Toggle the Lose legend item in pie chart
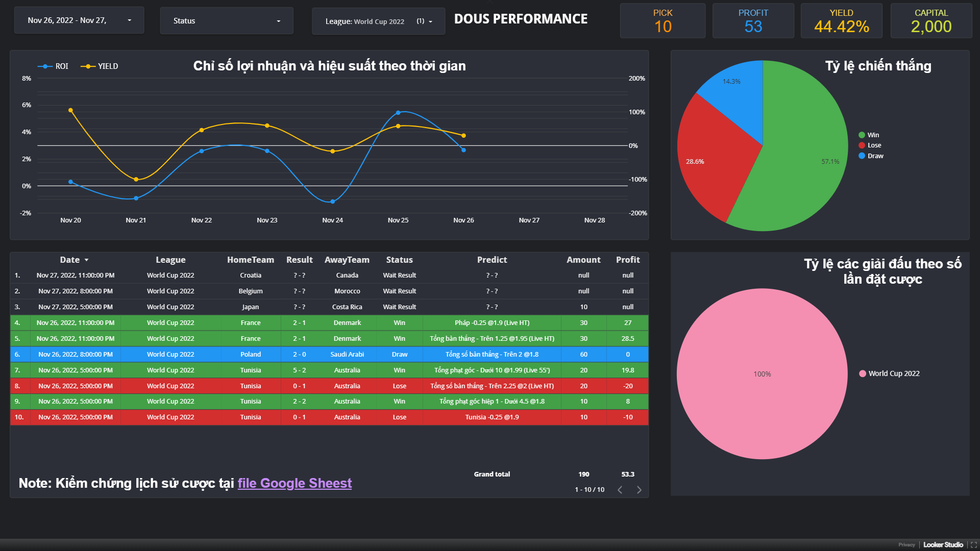Image resolution: width=980 pixels, height=551 pixels. click(x=862, y=145)
